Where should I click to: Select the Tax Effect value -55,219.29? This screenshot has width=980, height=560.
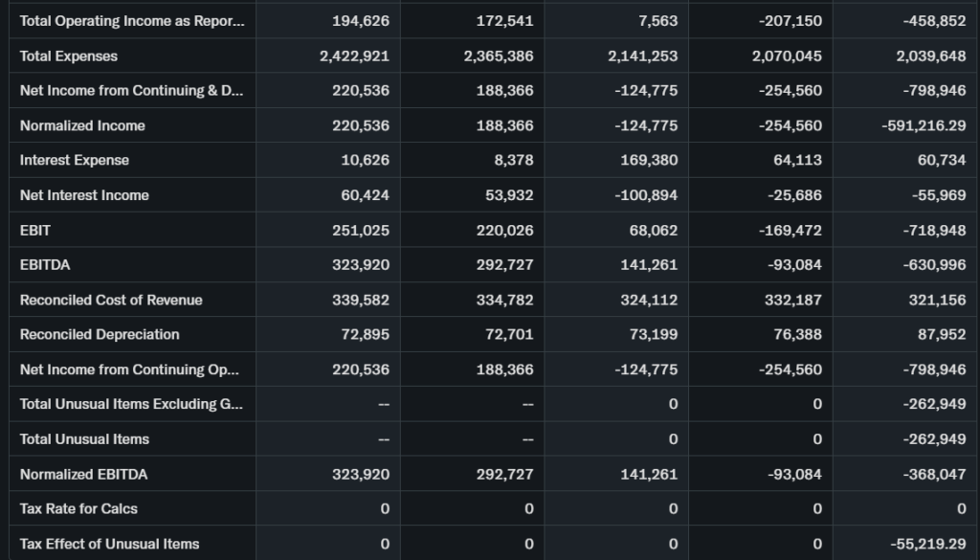point(926,544)
